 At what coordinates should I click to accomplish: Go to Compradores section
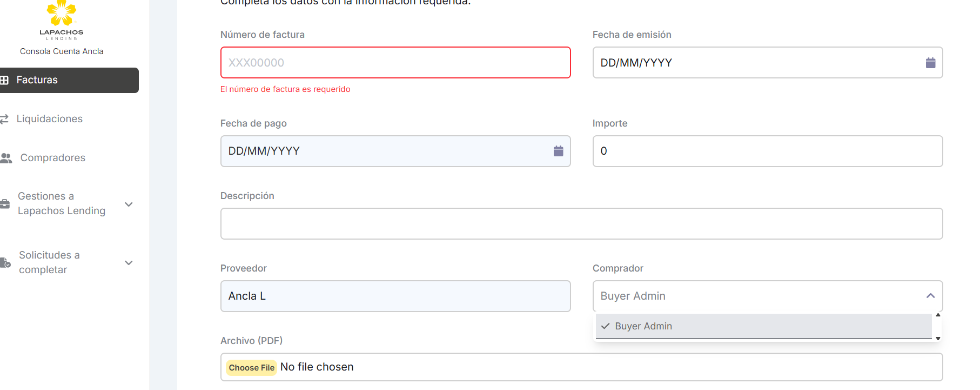click(53, 158)
